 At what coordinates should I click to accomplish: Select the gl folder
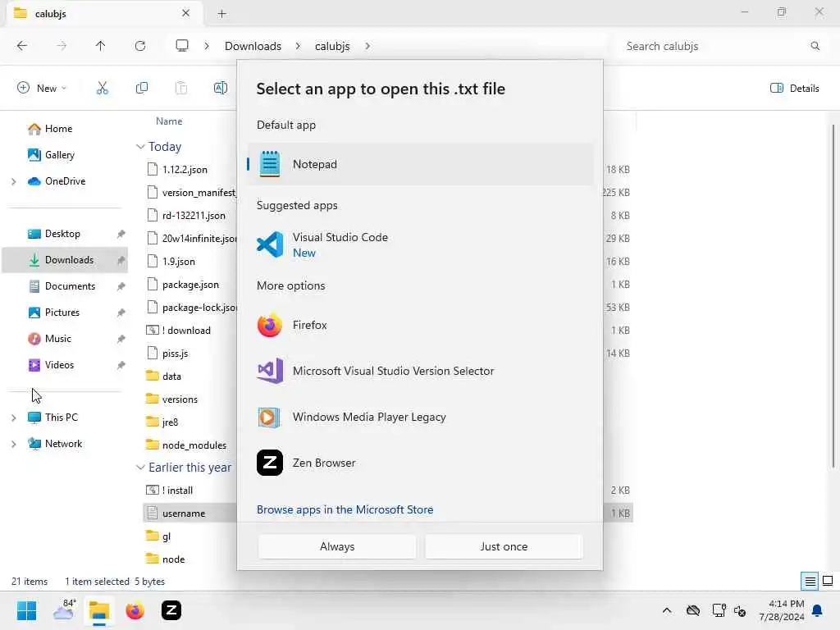(x=166, y=536)
